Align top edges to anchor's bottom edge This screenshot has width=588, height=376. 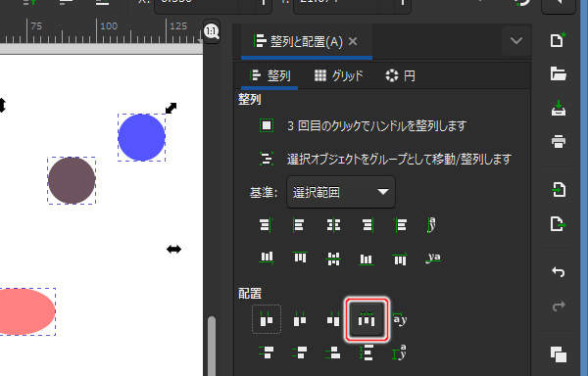(400, 258)
